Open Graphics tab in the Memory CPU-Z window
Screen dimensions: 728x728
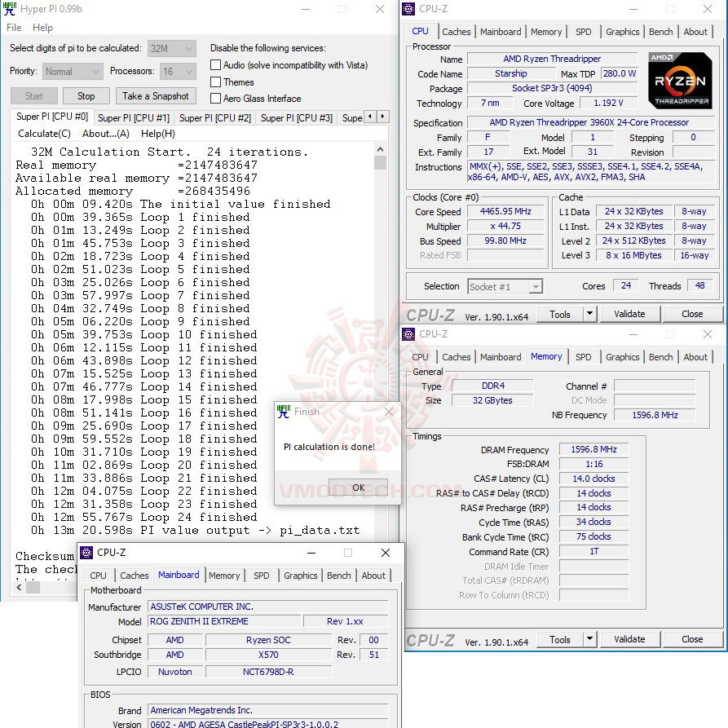pyautogui.click(x=623, y=357)
